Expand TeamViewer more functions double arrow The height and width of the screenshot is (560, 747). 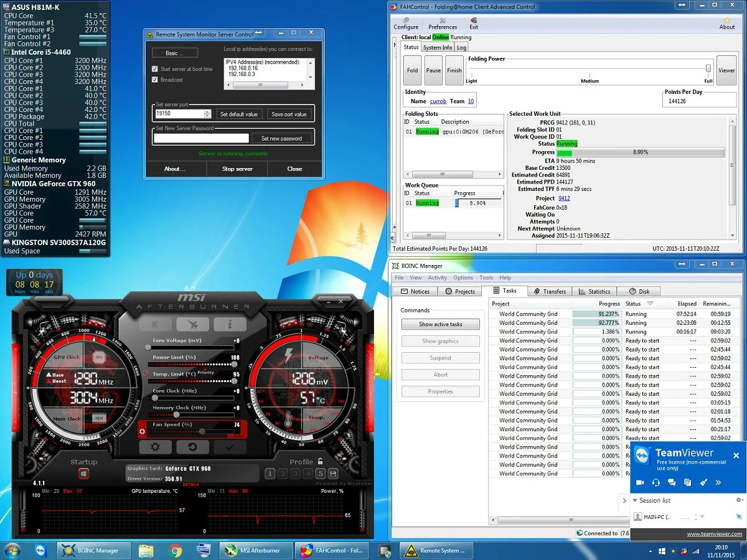click(718, 482)
